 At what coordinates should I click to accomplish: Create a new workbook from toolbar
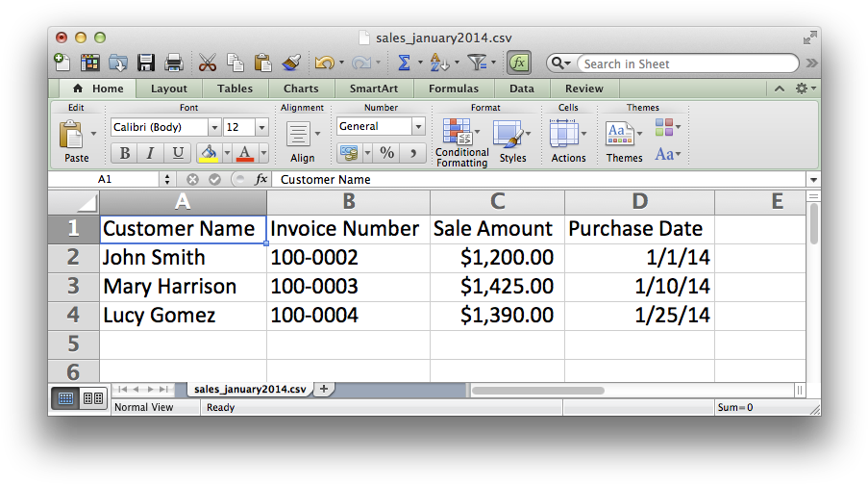[62, 63]
